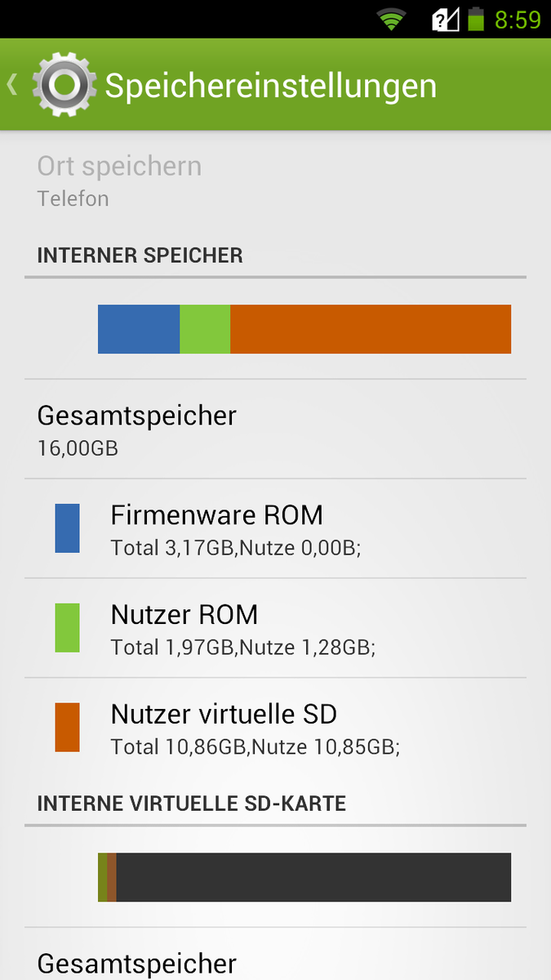Viewport: 551px width, 980px height.
Task: Tap orange Nutzer virtuelle SD square
Action: pyautogui.click(x=67, y=727)
